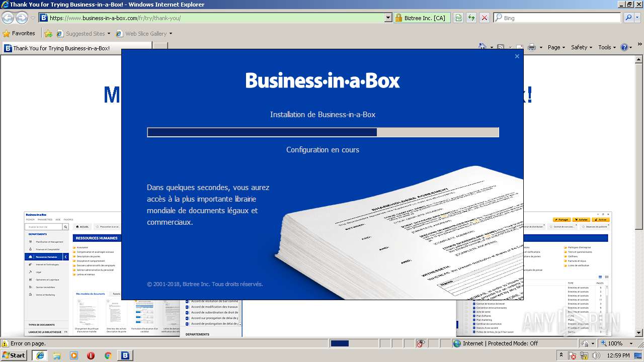Go back with the IE Back arrow
Screen dimensions: 644x362
(x=8, y=18)
